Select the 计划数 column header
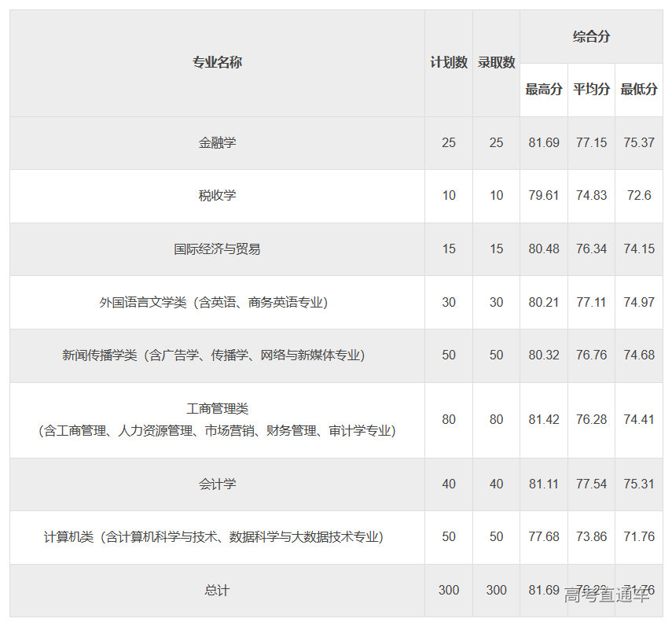The height and width of the screenshot is (626, 672). coord(449,63)
